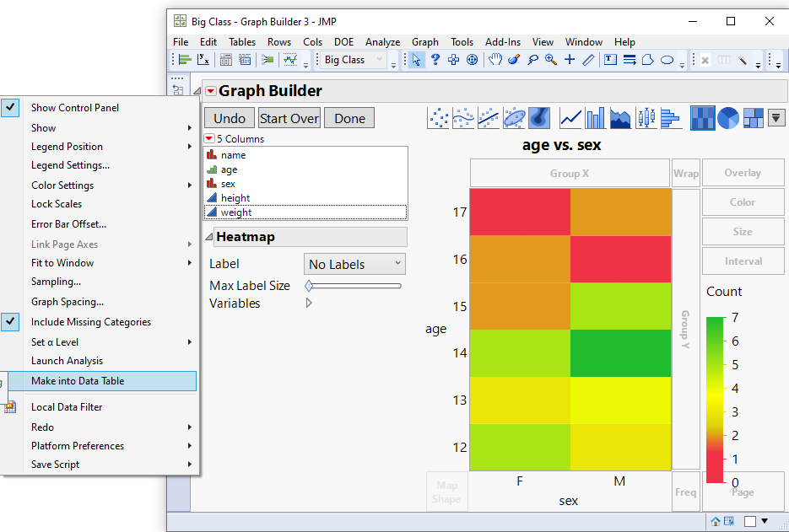The height and width of the screenshot is (532, 789).
Task: Select the arrow cursor tool
Action: (416, 60)
